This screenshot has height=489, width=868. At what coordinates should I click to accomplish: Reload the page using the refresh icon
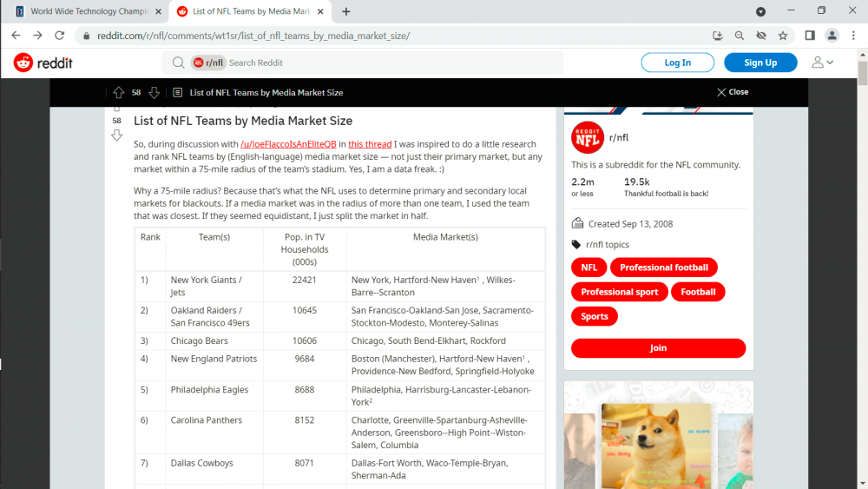(60, 36)
